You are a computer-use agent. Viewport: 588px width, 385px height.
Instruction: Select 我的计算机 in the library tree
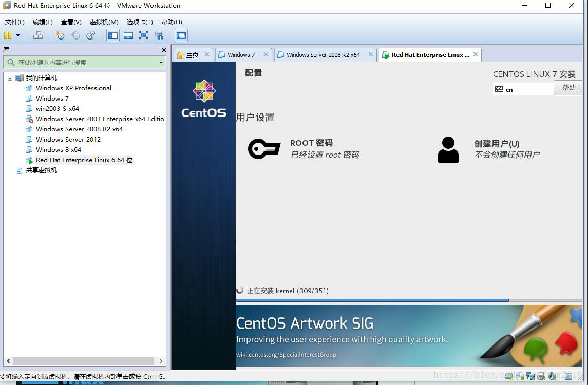tap(41, 78)
